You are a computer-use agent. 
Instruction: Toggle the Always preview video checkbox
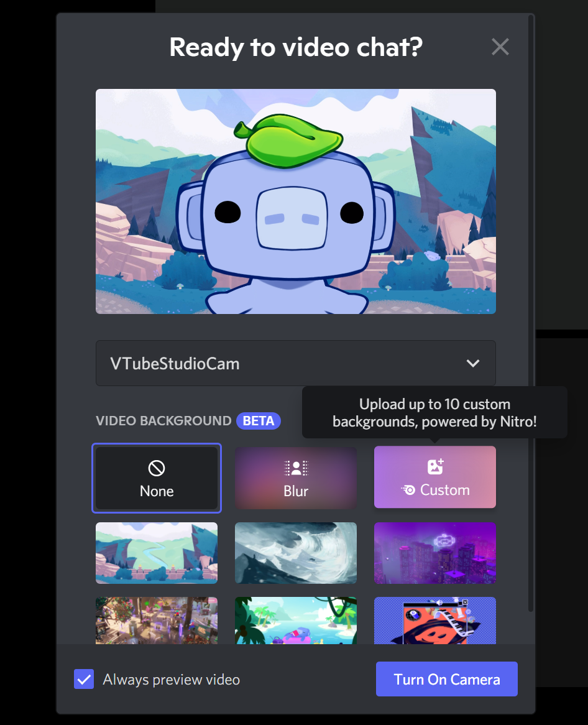tap(84, 679)
